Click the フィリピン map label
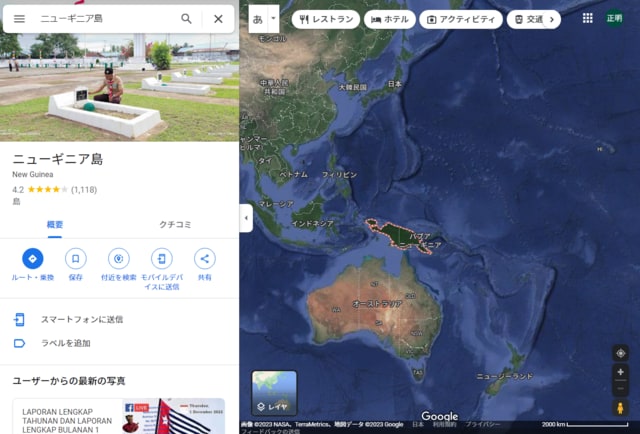Image resolution: width=640 pixels, height=434 pixels. coord(340,175)
